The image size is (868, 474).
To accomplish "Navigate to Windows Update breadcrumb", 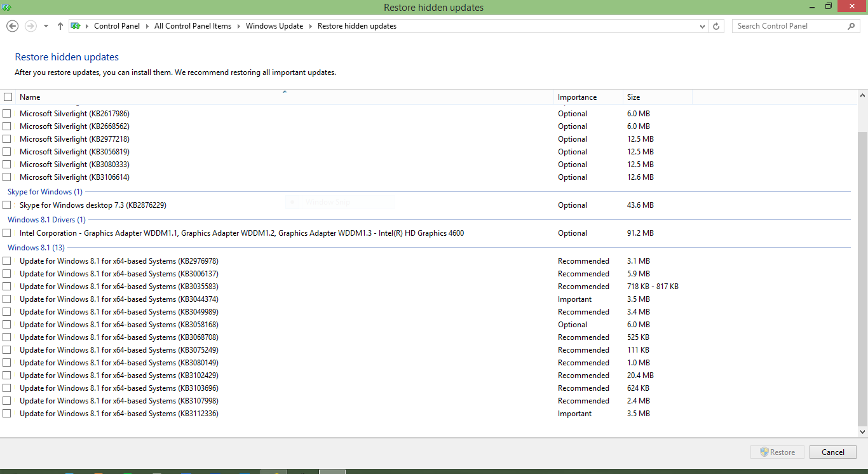I will point(275,26).
